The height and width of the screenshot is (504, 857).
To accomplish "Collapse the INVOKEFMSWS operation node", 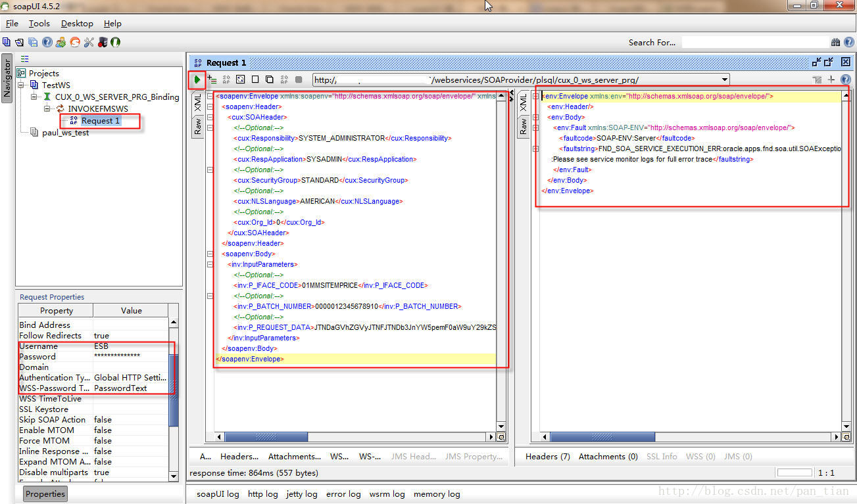I will [x=48, y=108].
